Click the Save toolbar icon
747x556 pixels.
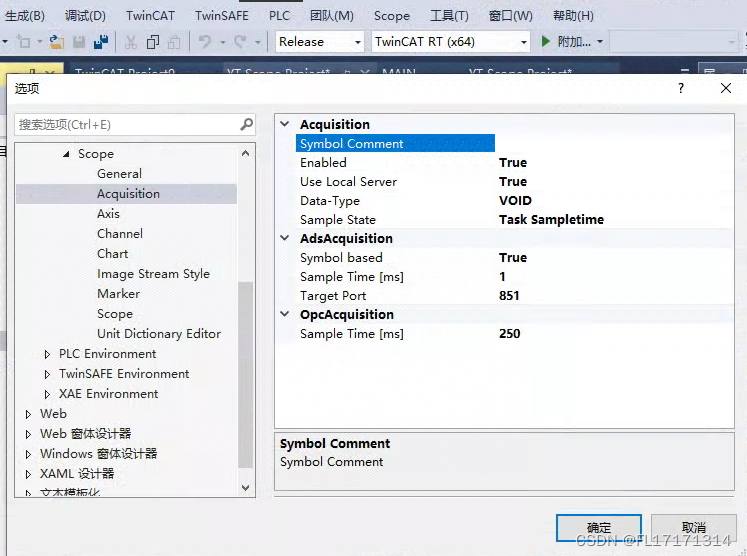coord(79,42)
